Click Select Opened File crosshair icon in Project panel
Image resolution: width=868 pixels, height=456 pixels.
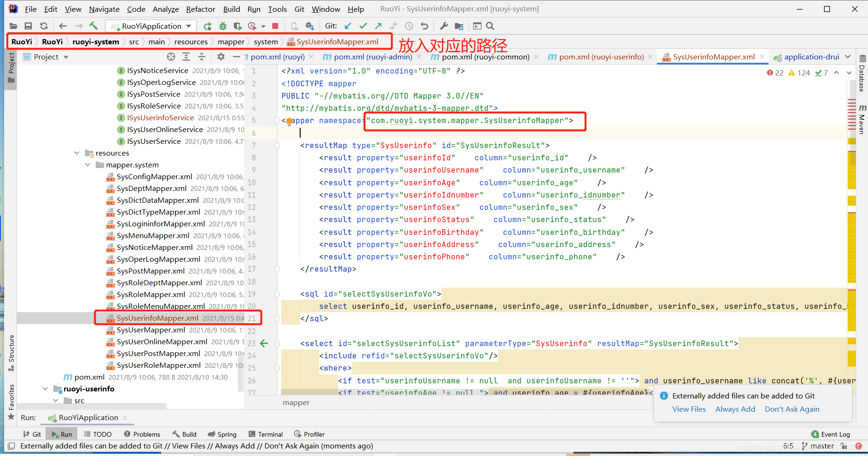171,57
